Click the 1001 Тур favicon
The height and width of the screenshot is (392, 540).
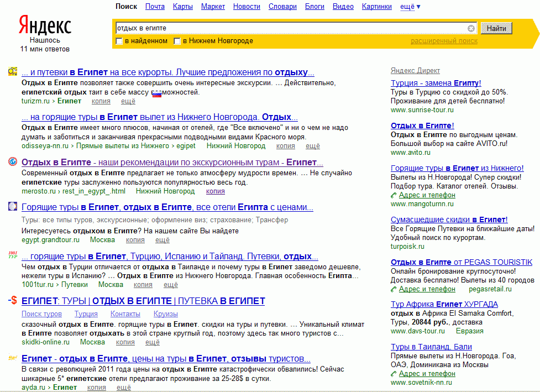pos(12,255)
